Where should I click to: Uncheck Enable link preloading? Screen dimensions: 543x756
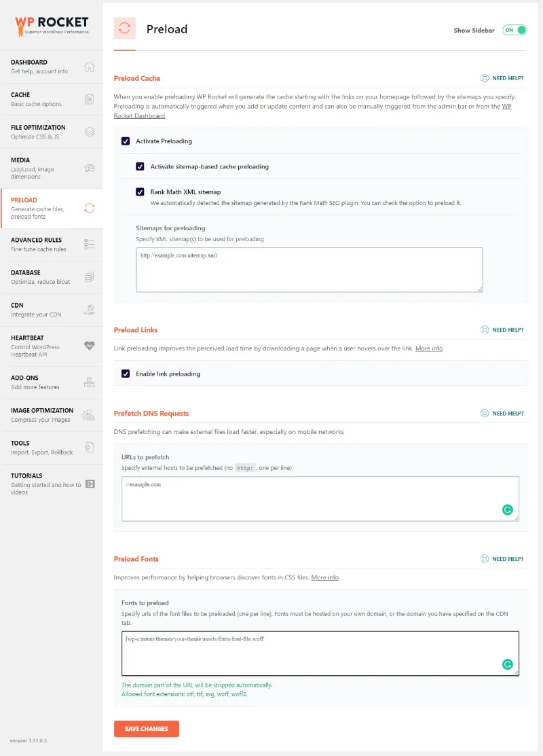124,373
